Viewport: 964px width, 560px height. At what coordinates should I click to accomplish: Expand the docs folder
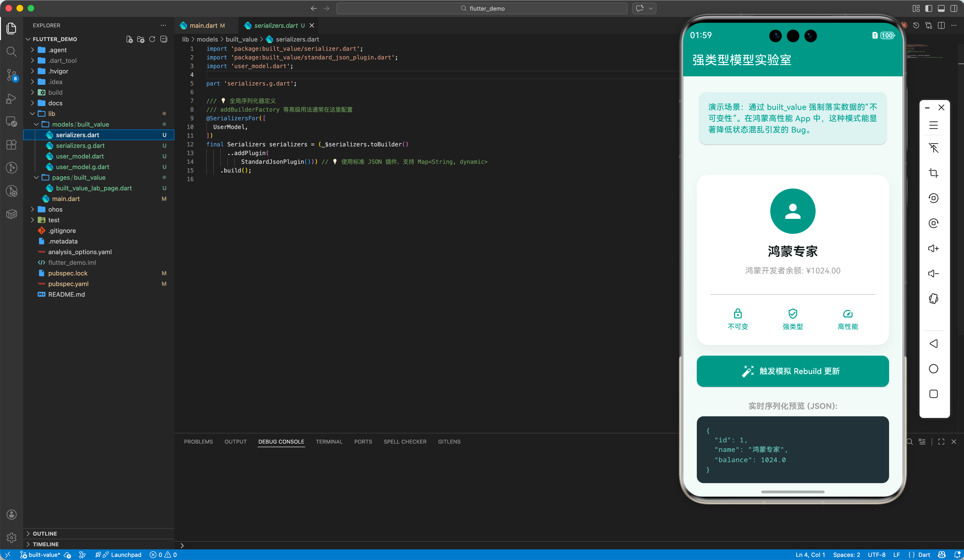click(55, 103)
